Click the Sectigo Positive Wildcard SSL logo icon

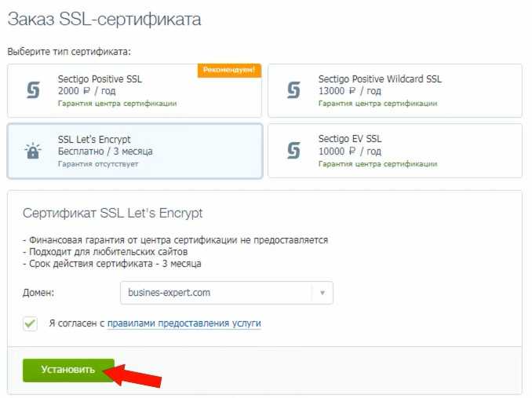[293, 90]
